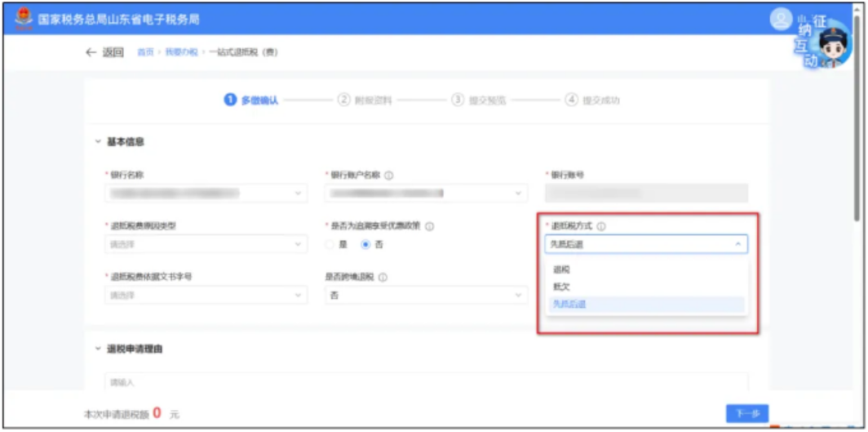Click info icon beside 是否跨境退税
This screenshot has width=868, height=432.
pos(382,277)
